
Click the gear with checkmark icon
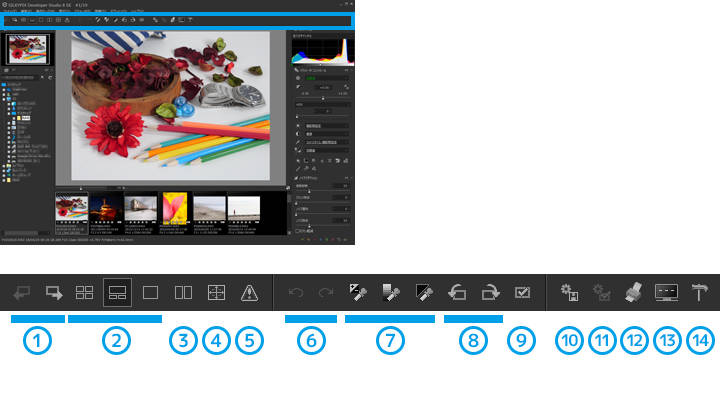click(603, 293)
